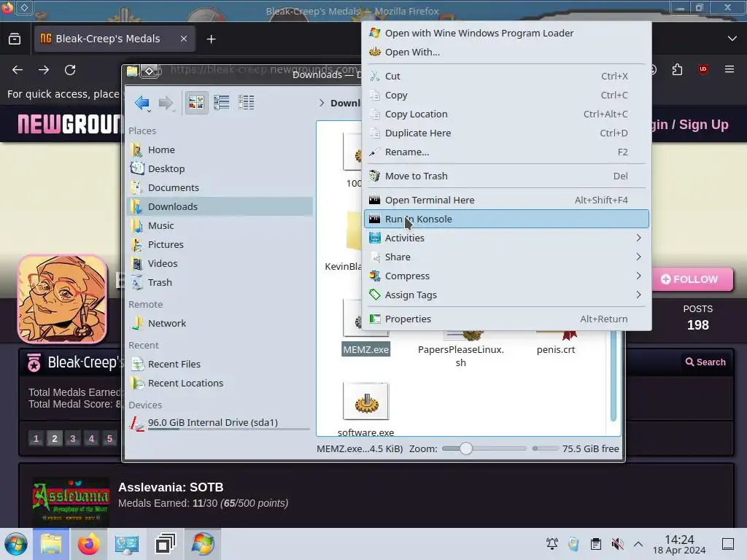Click Bleak-Creep's profile avatar
Image resolution: width=747 pixels, height=560 pixels.
coord(63,299)
